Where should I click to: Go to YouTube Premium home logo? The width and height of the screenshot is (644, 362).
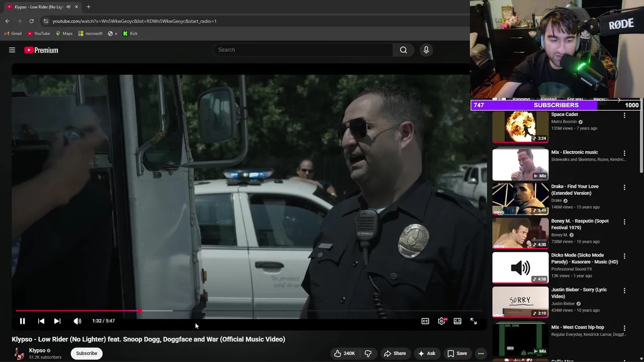tap(41, 50)
